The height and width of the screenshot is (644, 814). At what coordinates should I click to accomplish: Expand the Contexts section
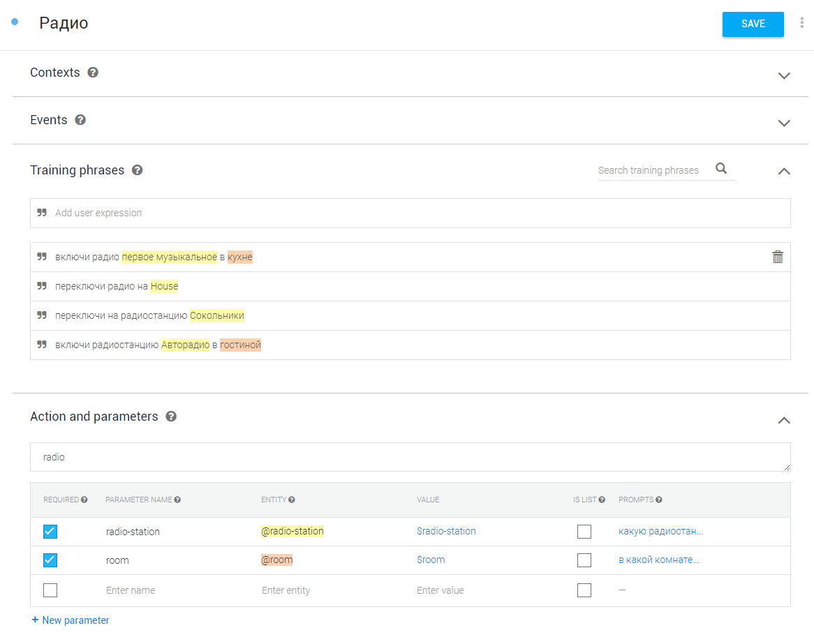[x=784, y=75]
